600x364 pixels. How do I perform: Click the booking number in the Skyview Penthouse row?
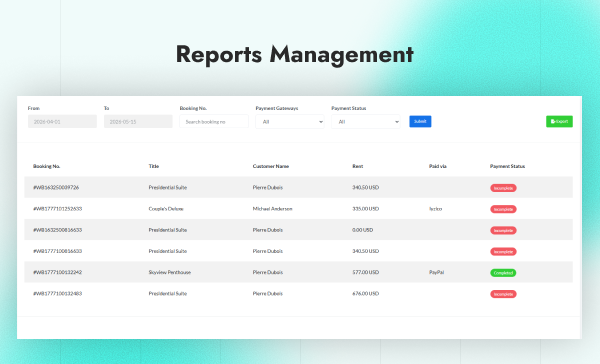pyautogui.click(x=57, y=272)
